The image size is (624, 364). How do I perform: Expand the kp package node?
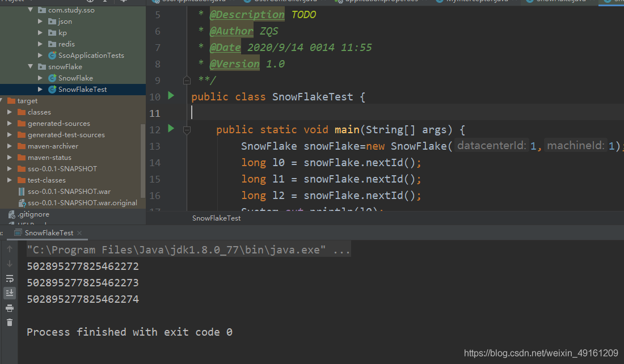[x=40, y=33]
